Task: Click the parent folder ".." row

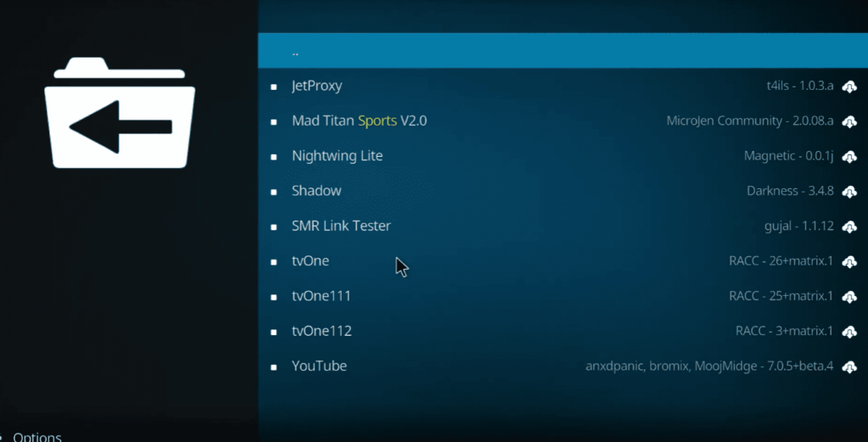Action: pyautogui.click(x=563, y=50)
